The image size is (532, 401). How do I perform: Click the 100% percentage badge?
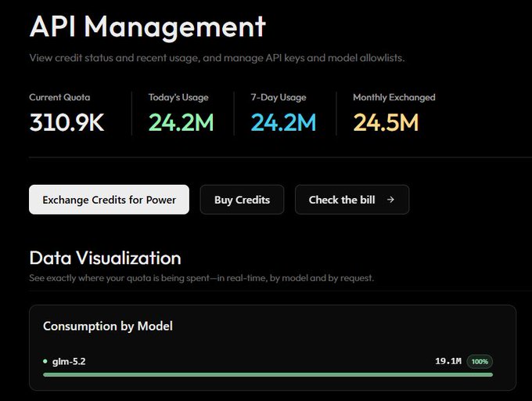480,361
